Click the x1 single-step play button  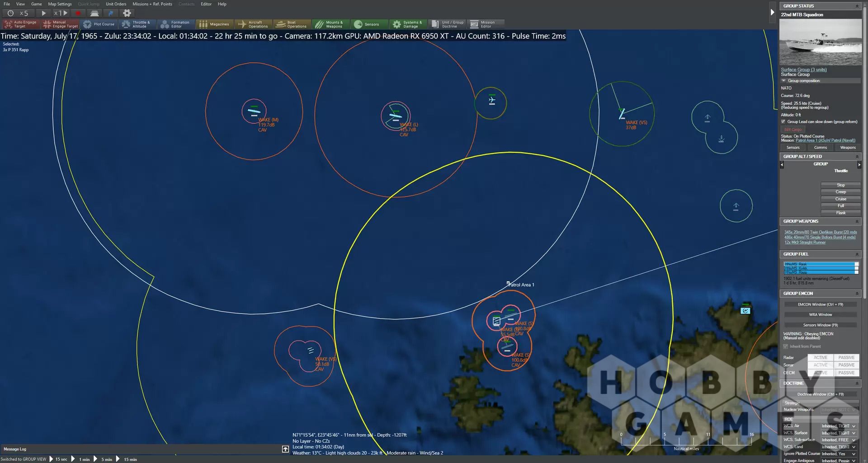61,13
